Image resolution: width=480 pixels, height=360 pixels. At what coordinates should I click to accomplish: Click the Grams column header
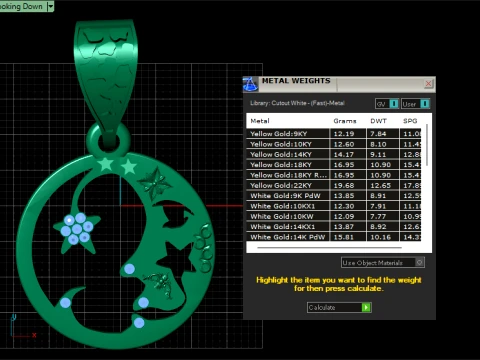click(x=345, y=121)
